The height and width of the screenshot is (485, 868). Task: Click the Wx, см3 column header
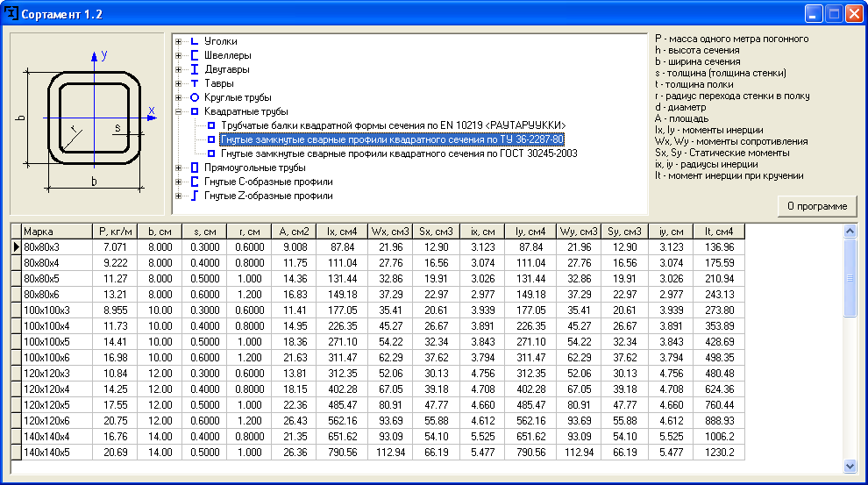(x=390, y=232)
